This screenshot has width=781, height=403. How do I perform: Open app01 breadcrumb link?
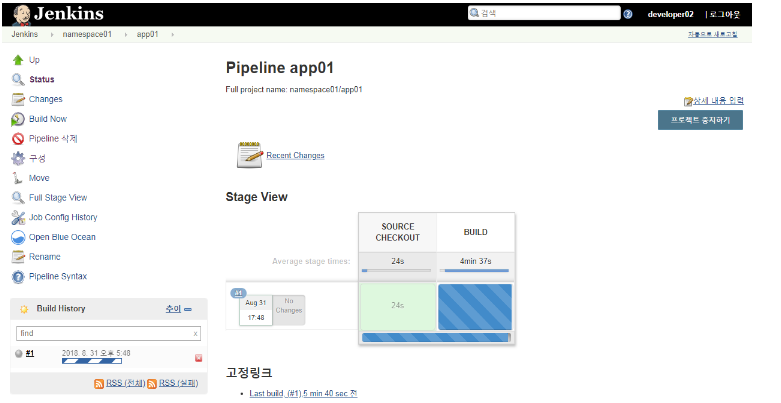pyautogui.click(x=147, y=34)
